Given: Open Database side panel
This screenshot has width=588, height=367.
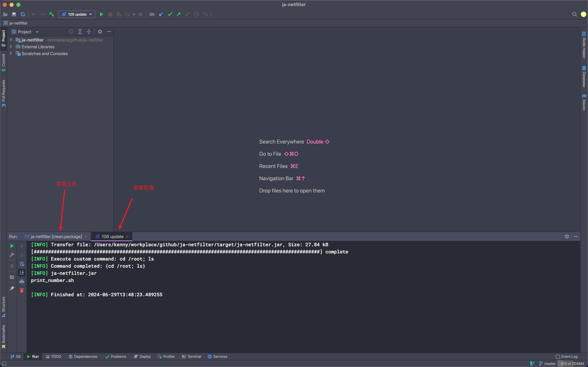Looking at the screenshot, I should coord(584,77).
